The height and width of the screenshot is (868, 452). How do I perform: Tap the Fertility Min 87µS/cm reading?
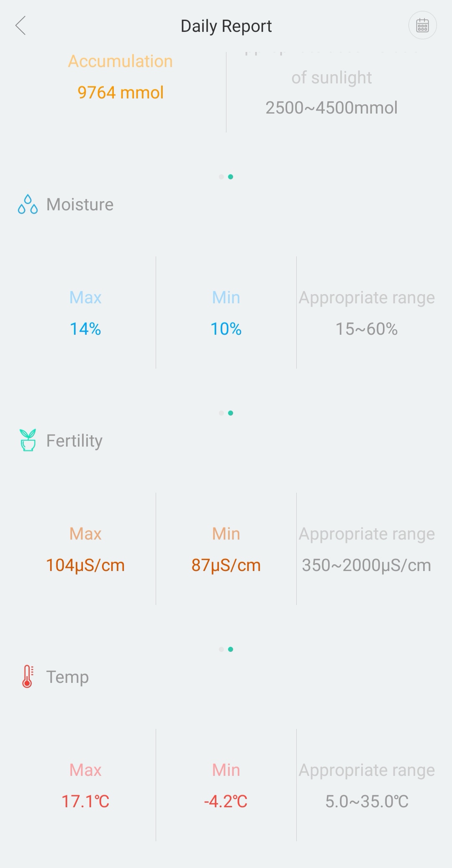tap(226, 565)
